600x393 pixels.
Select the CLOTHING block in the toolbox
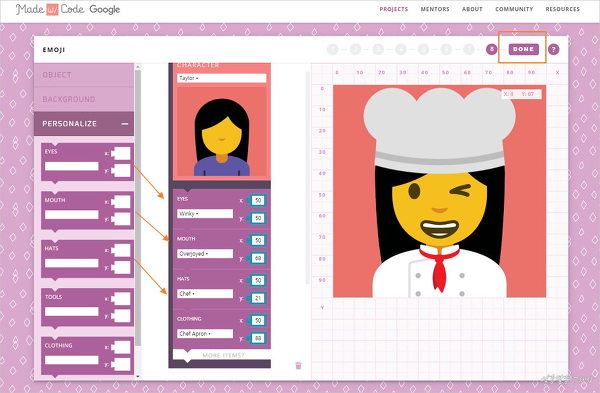87,356
